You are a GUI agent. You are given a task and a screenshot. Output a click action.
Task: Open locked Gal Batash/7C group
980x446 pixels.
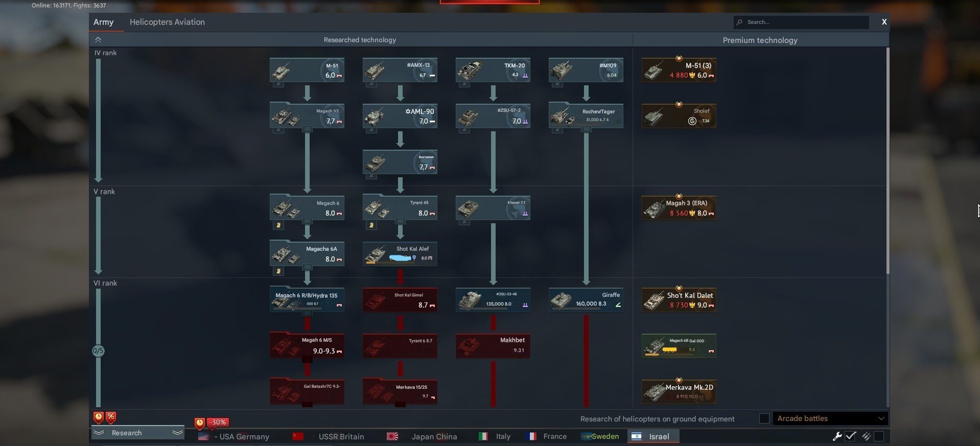(307, 392)
